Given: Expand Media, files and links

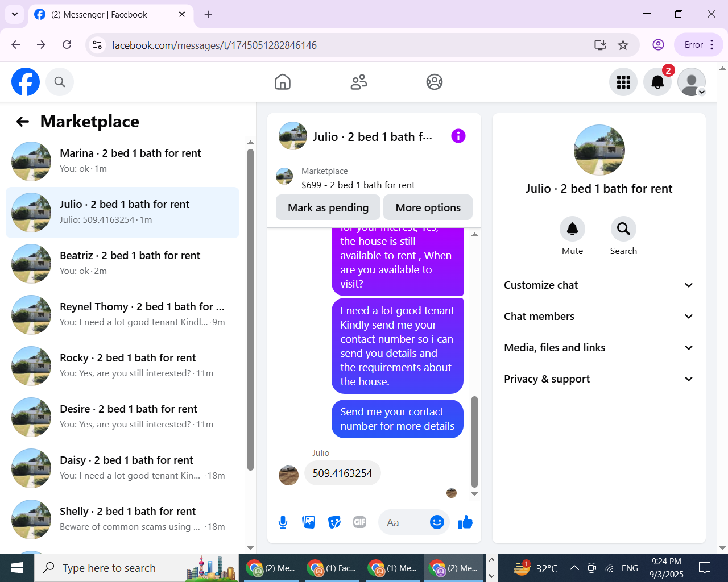Looking at the screenshot, I should [x=599, y=348].
